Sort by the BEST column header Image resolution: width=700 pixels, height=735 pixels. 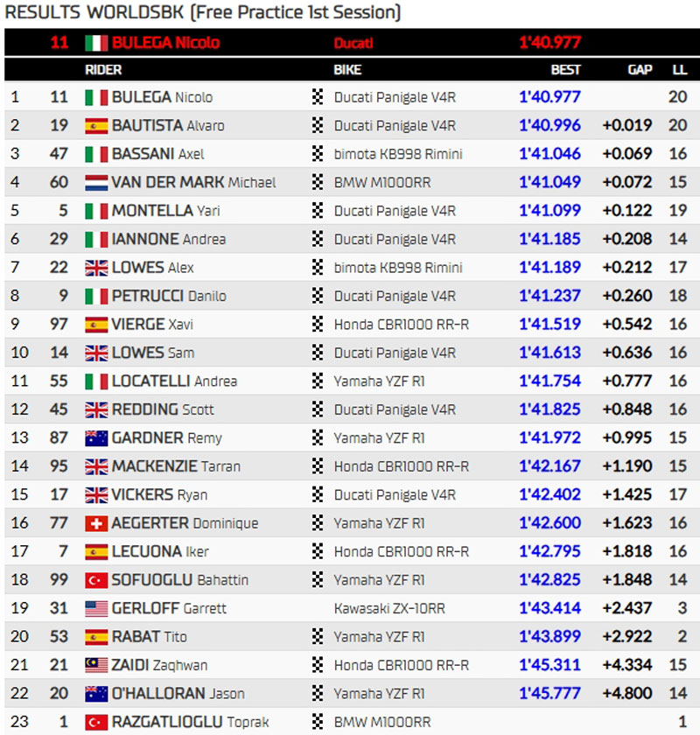coord(565,69)
